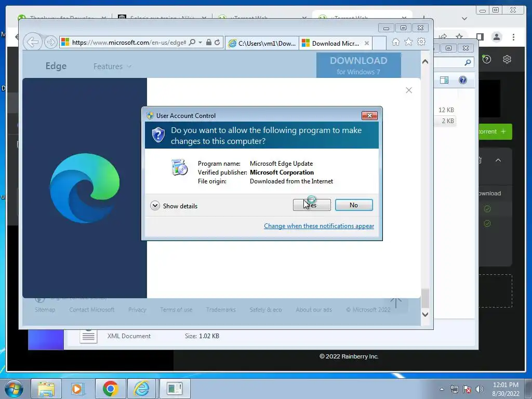Open Trademarks footer link
Viewport: 532px width, 399px height.
(221, 310)
